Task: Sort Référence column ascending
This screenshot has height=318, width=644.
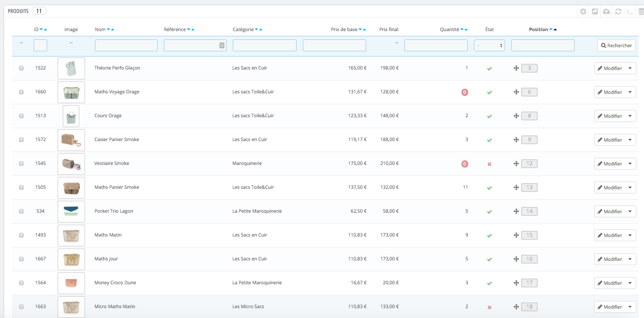Action: click(x=193, y=30)
